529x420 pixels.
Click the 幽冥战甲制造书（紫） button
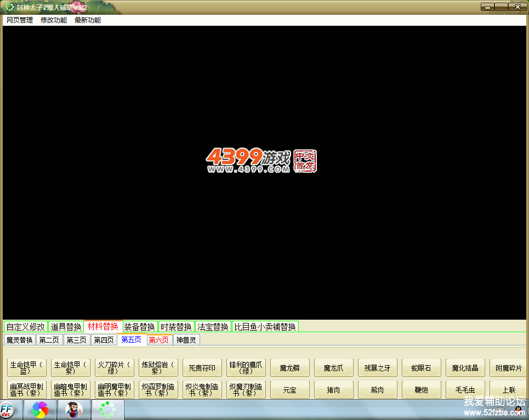pos(27,390)
